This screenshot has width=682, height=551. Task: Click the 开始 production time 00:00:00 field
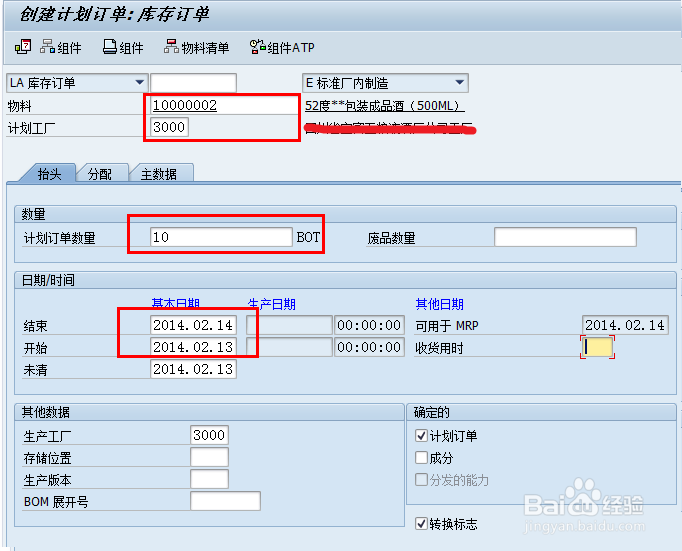[x=369, y=347]
